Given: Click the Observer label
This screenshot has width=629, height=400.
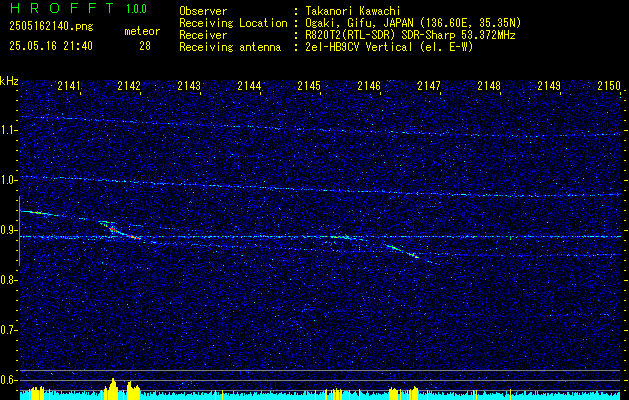Looking at the screenshot, I should (x=203, y=11).
